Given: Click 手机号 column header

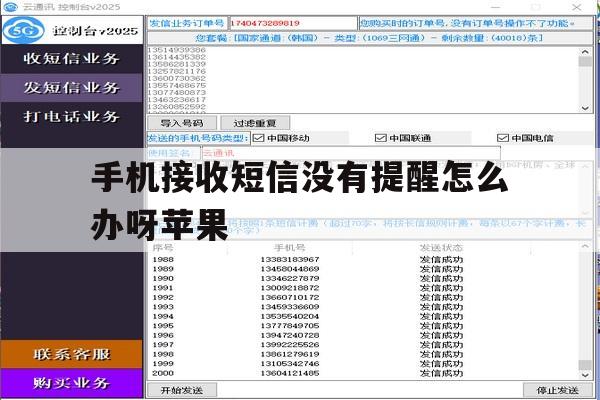Looking at the screenshot, I should point(290,248).
